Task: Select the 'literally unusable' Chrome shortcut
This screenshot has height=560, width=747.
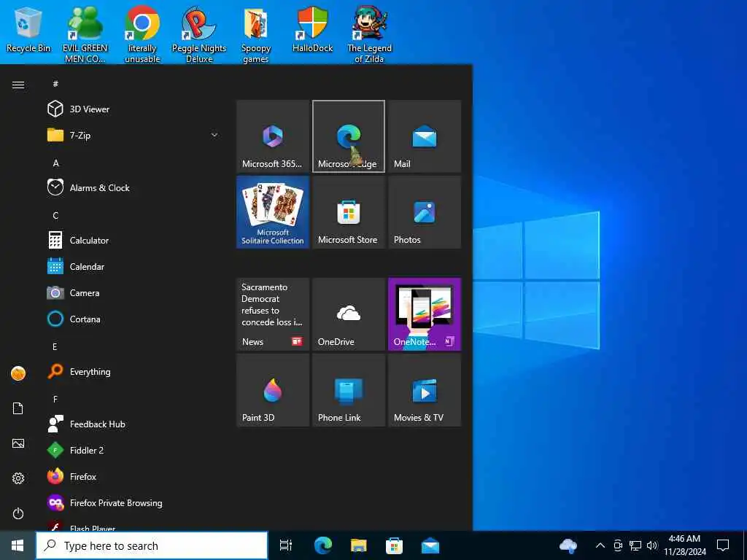Action: [x=142, y=34]
